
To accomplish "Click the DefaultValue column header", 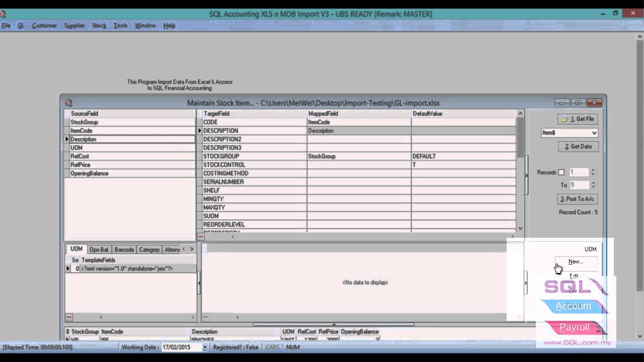I will [x=463, y=114].
